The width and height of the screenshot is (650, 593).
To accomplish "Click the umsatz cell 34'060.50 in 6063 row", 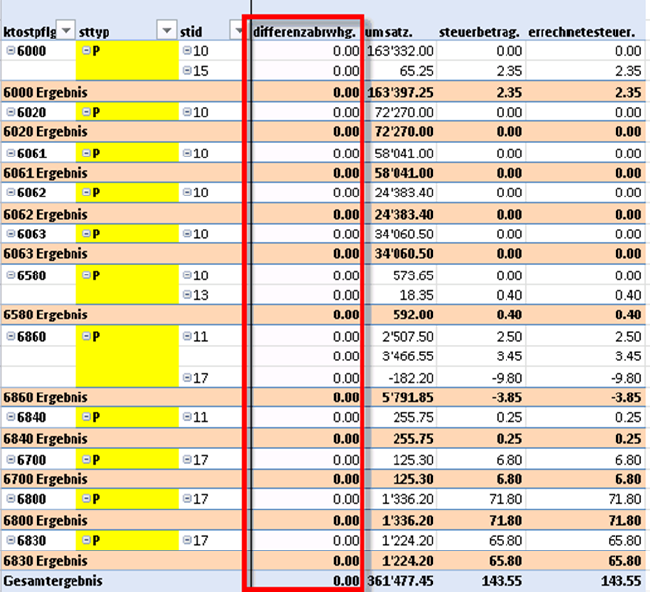I will pos(404,234).
